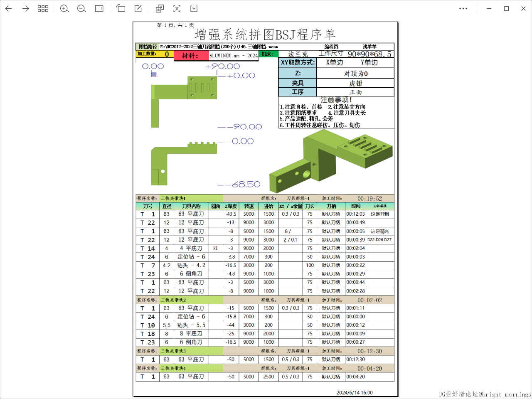Click the tool name 钻头 - 5.5
532x399 pixels.
pos(191,325)
